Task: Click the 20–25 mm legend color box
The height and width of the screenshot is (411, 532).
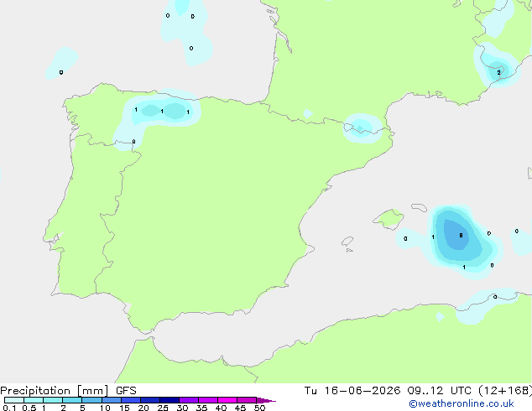Action: coord(150,400)
